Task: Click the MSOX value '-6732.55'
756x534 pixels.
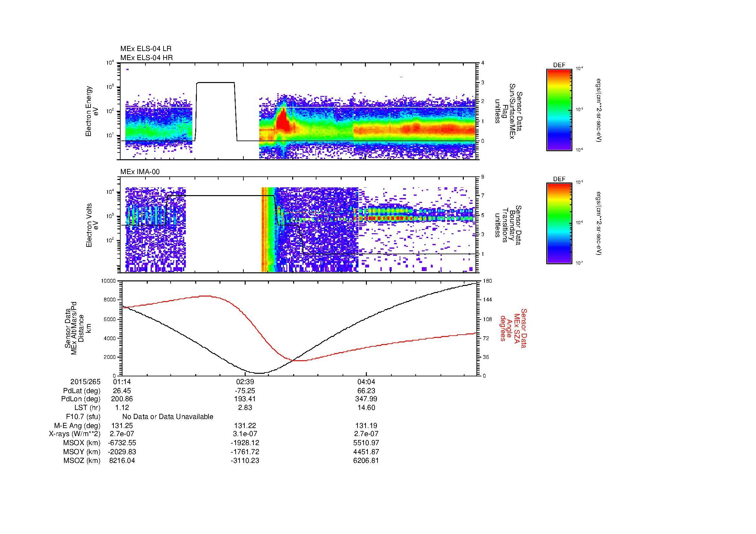Action: pyautogui.click(x=122, y=443)
